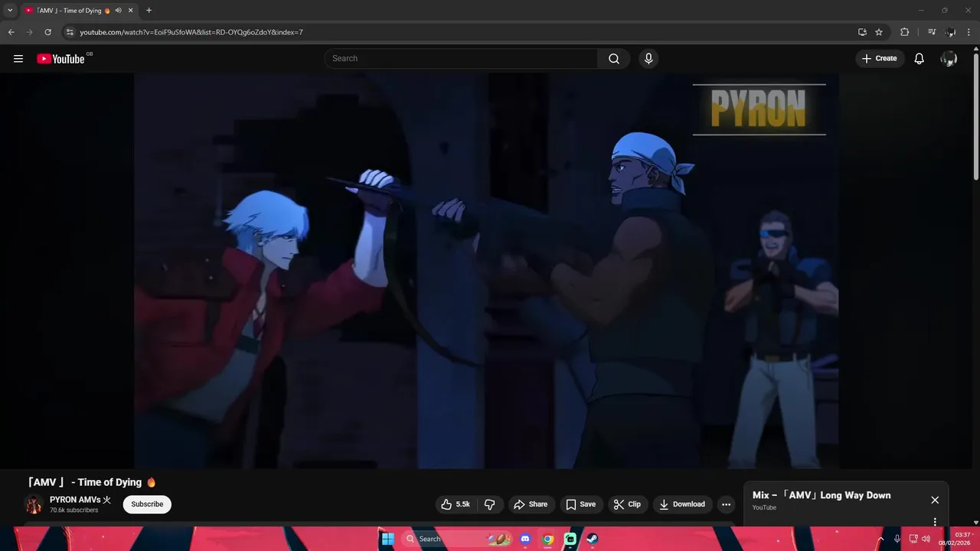The width and height of the screenshot is (980, 551).
Task: Start voice search with microphone icon
Action: pos(648,59)
